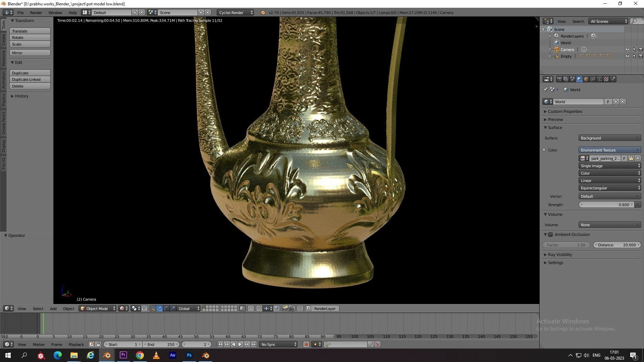The height and width of the screenshot is (362, 644).
Task: Open the Texture properties checkerboard tab
Action: click(606, 79)
